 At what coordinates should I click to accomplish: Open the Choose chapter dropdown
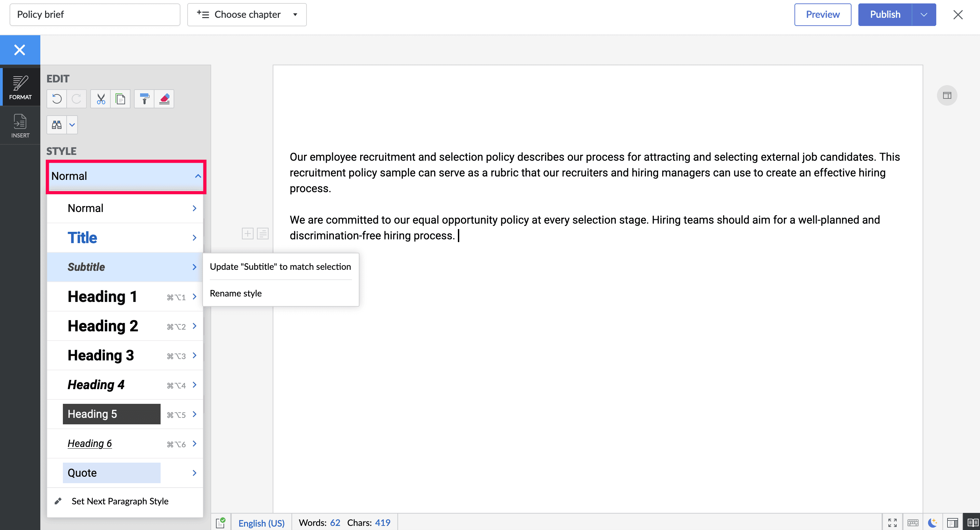click(247, 14)
